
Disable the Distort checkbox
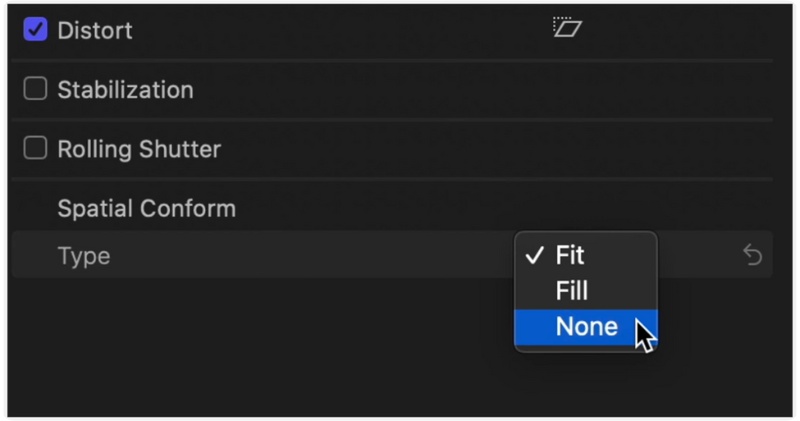tap(36, 30)
